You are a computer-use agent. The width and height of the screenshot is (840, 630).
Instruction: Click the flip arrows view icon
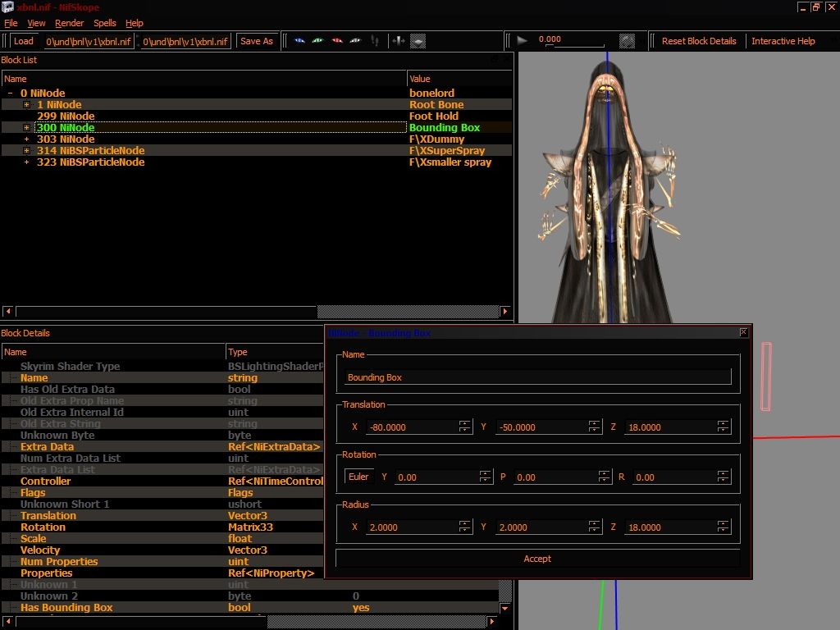coord(398,41)
